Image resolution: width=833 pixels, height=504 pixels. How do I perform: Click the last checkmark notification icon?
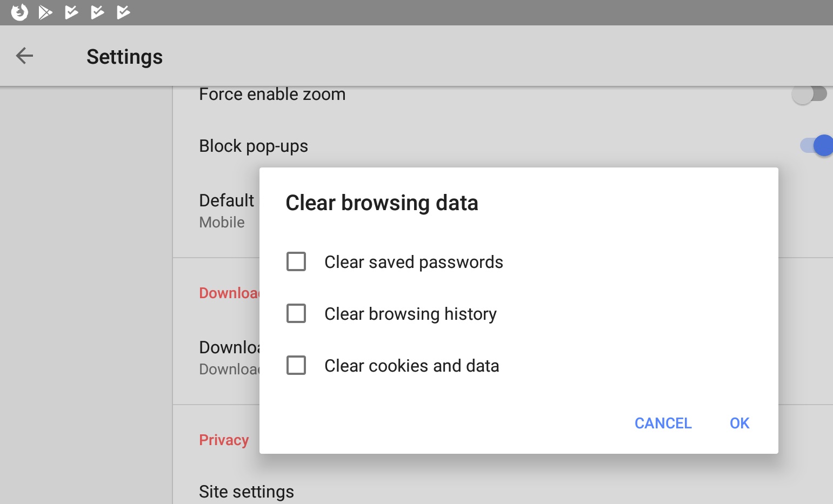tap(123, 12)
